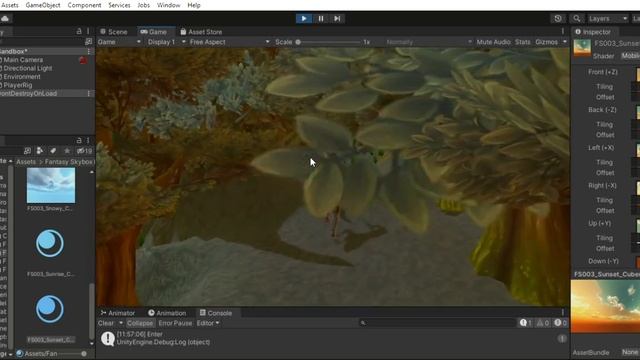Toggle the Stats overlay
The image size is (640, 360).
(x=522, y=42)
